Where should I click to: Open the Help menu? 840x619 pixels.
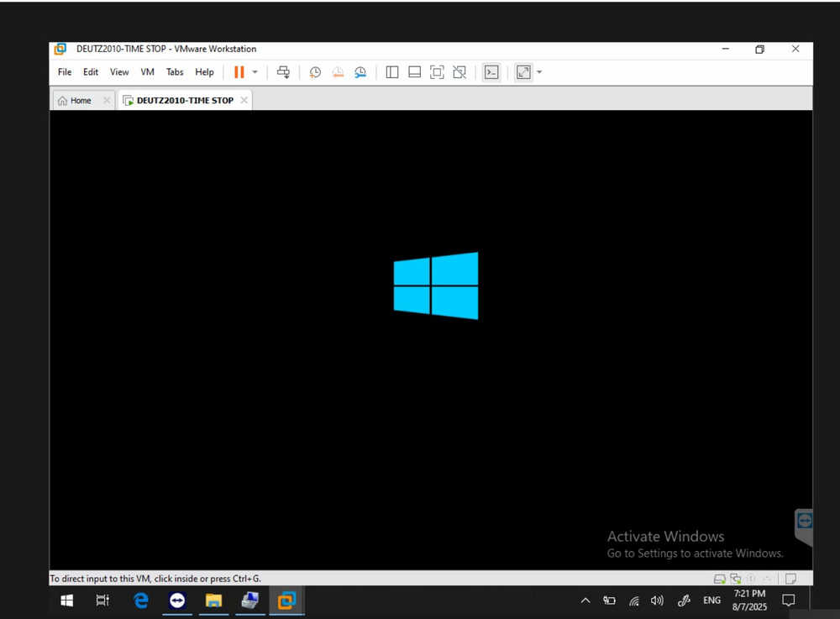[204, 71]
